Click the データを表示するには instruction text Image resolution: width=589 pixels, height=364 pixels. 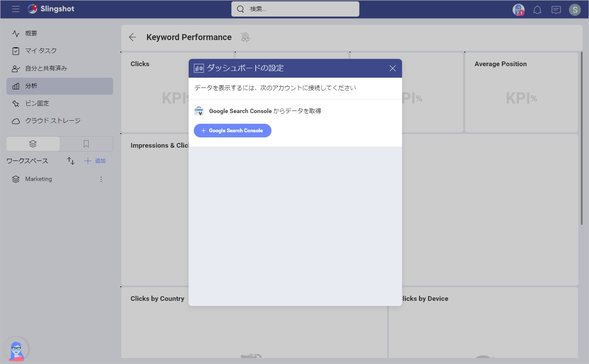pos(275,88)
